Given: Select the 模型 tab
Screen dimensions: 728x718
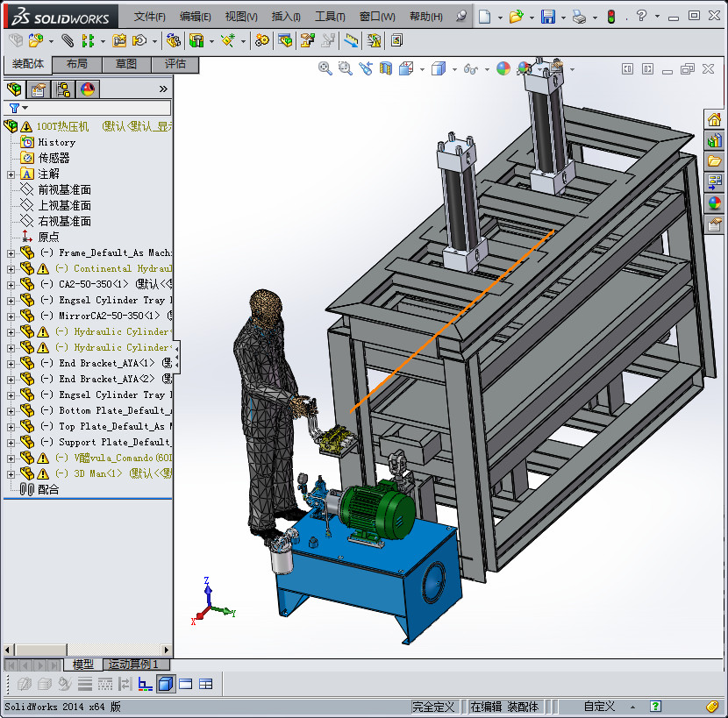Looking at the screenshot, I should click(83, 665).
